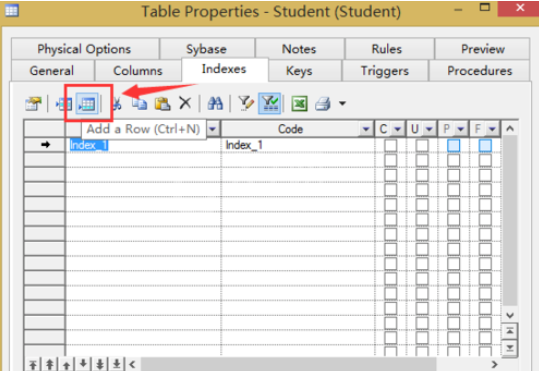This screenshot has height=371, width=539.
Task: Toggle the Enable/Disable Filter funnel icon
Action: (270, 103)
